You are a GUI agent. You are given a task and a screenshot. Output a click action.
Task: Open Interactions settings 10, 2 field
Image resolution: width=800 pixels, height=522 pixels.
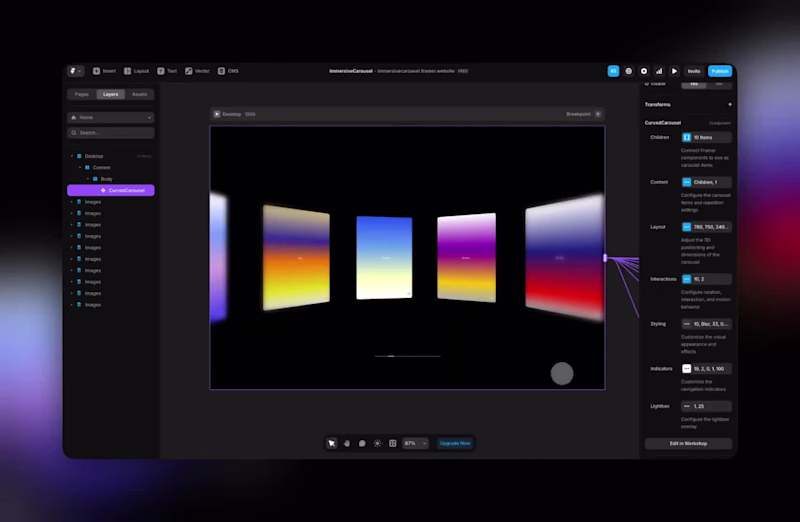coord(707,279)
